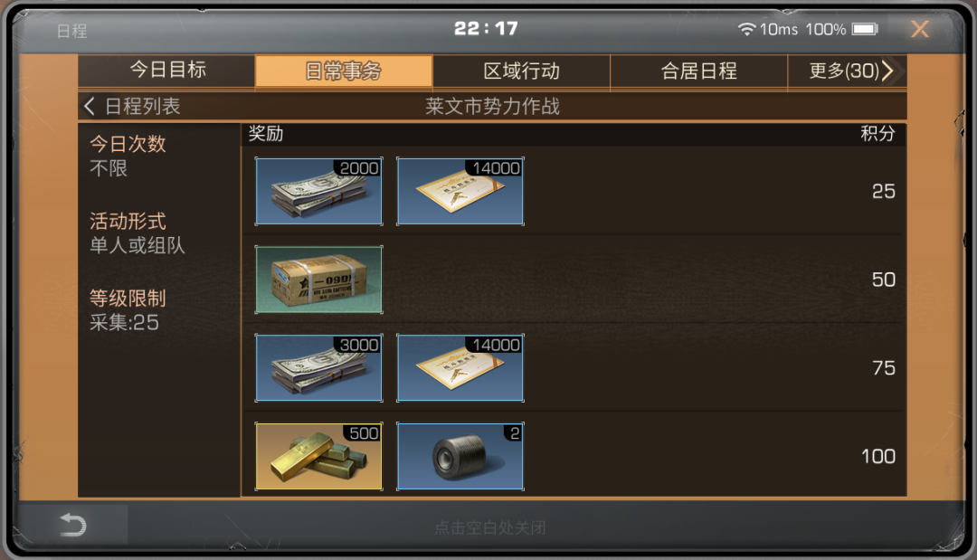Expand the 更多(30) tabs arrow

click(888, 71)
